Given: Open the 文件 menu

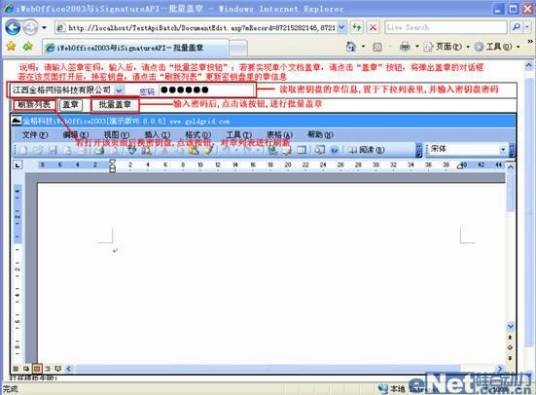Looking at the screenshot, I should click(35, 135).
